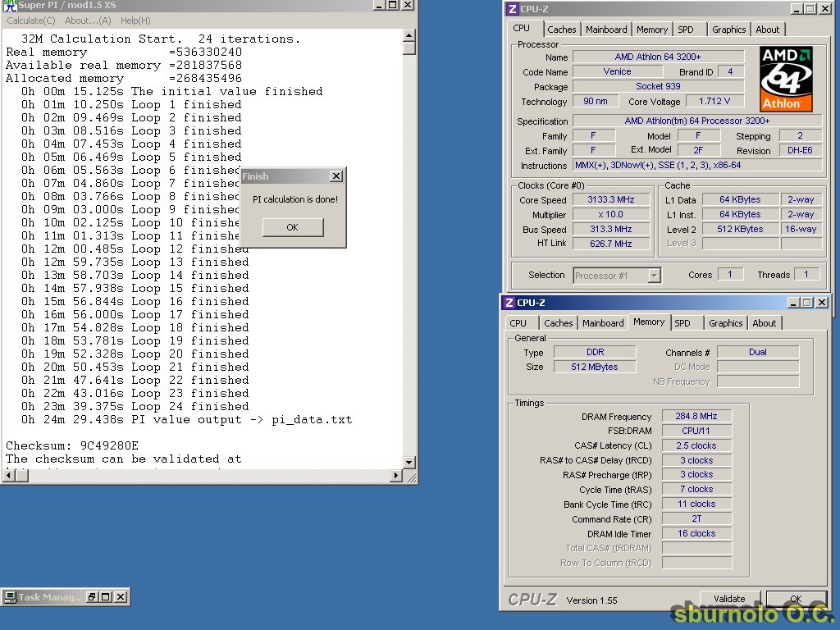The image size is (840, 630).
Task: Switch to Graphics tab in upper CPU-Z window
Action: pyautogui.click(x=728, y=30)
